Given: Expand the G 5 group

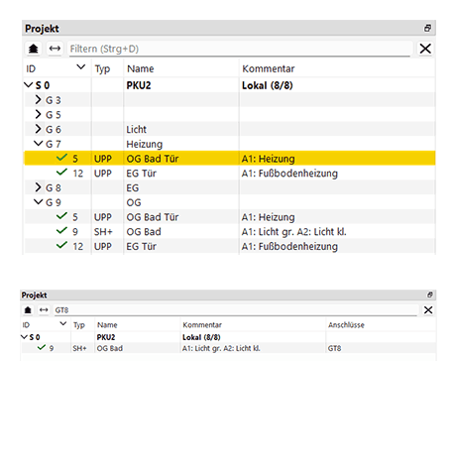Looking at the screenshot, I should coord(39,114).
